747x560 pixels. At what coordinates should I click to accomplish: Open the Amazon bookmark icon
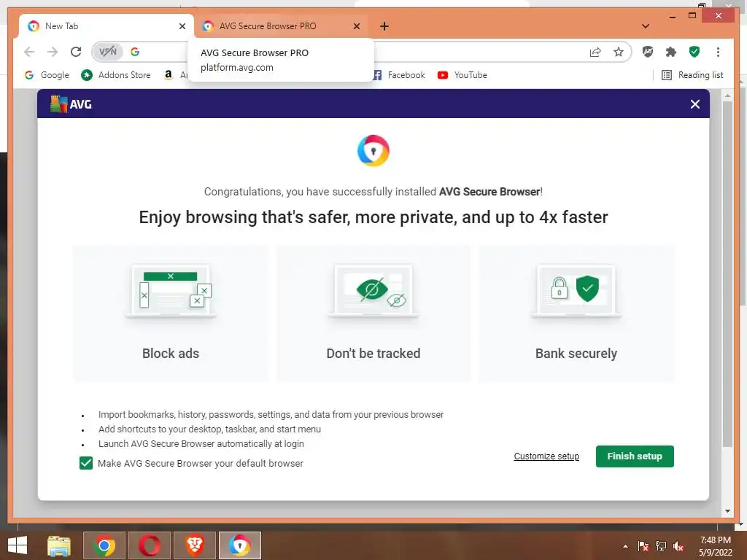pyautogui.click(x=168, y=75)
